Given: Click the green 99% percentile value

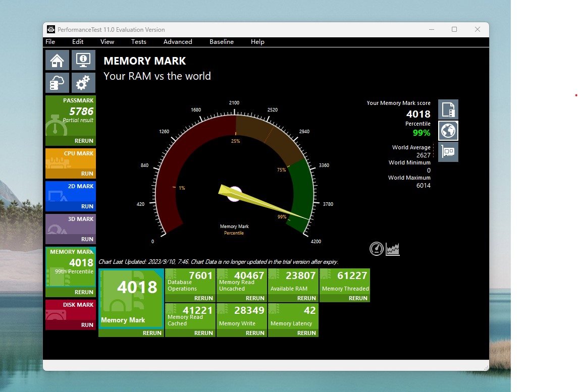Looking at the screenshot, I should 422,133.
